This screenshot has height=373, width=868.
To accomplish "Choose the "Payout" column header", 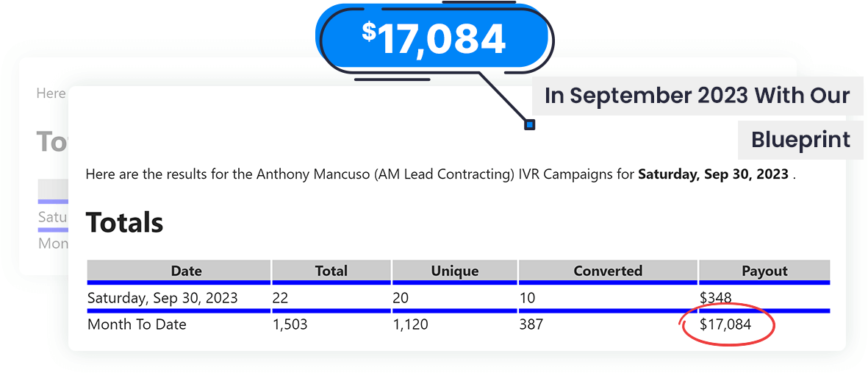I will (x=764, y=271).
